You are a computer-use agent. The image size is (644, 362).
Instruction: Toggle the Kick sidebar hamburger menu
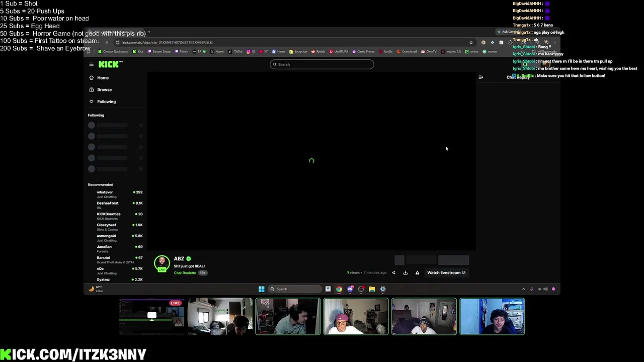point(91,64)
